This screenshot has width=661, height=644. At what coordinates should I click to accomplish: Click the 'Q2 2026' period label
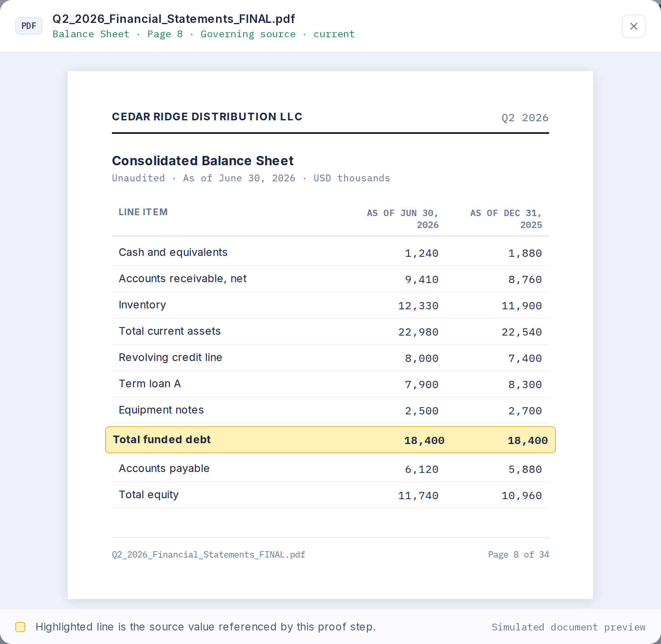pos(525,118)
